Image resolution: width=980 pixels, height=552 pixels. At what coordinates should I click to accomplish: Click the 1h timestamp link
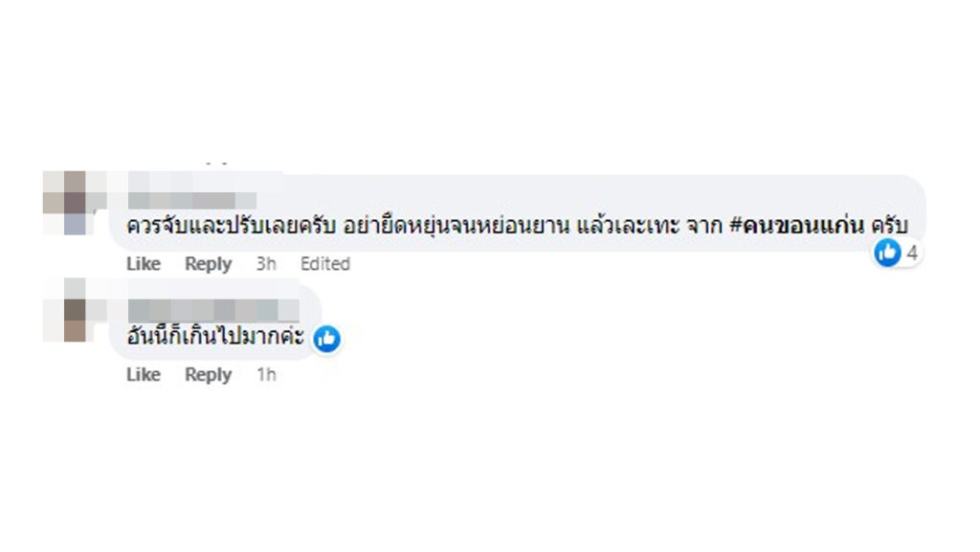(x=266, y=375)
